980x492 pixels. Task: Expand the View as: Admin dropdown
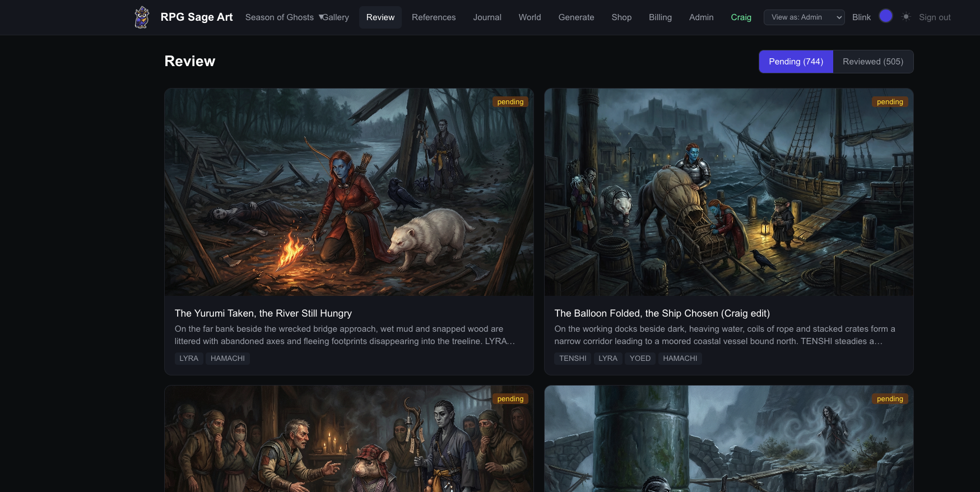803,17
